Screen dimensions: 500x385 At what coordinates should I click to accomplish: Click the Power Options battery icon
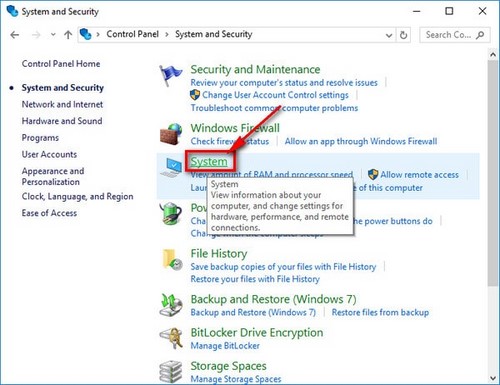171,213
